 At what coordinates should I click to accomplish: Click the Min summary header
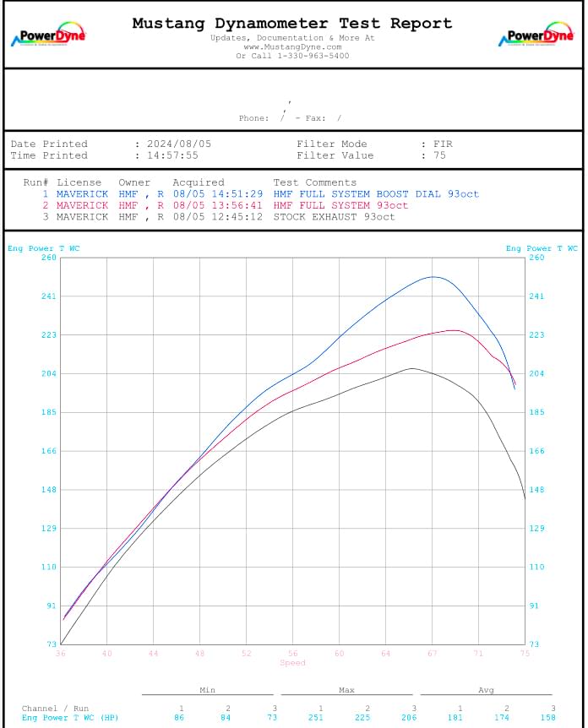[207, 690]
